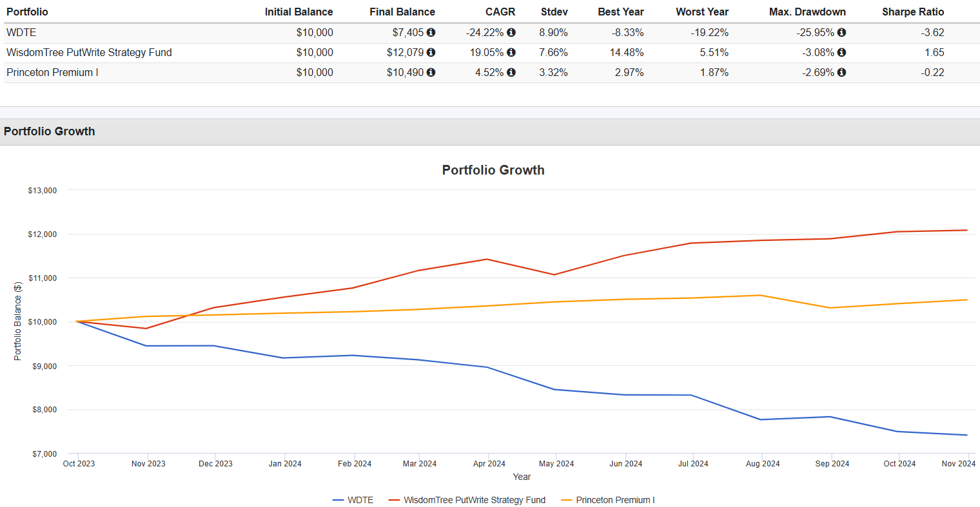Click info icon beside Princeton final balance $10,490

431,72
